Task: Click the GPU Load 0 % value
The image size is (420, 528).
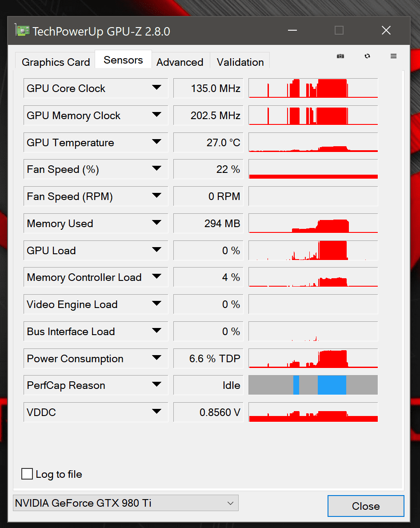Action: [x=208, y=250]
